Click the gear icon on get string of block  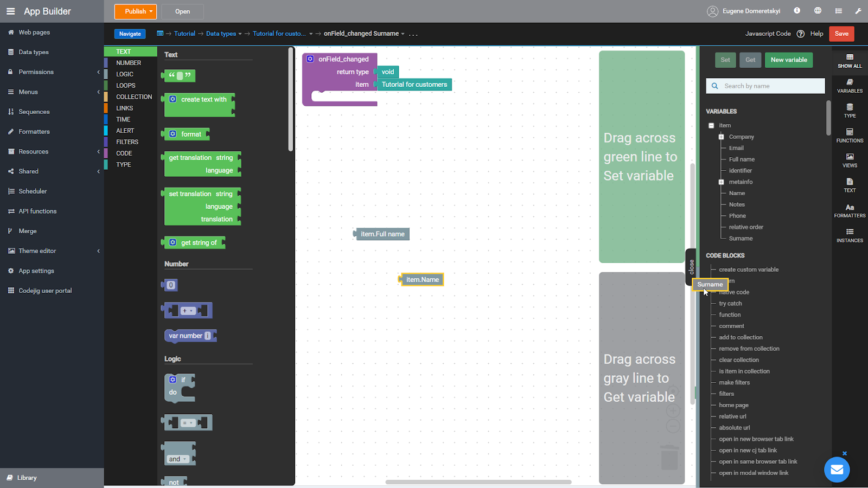click(173, 242)
